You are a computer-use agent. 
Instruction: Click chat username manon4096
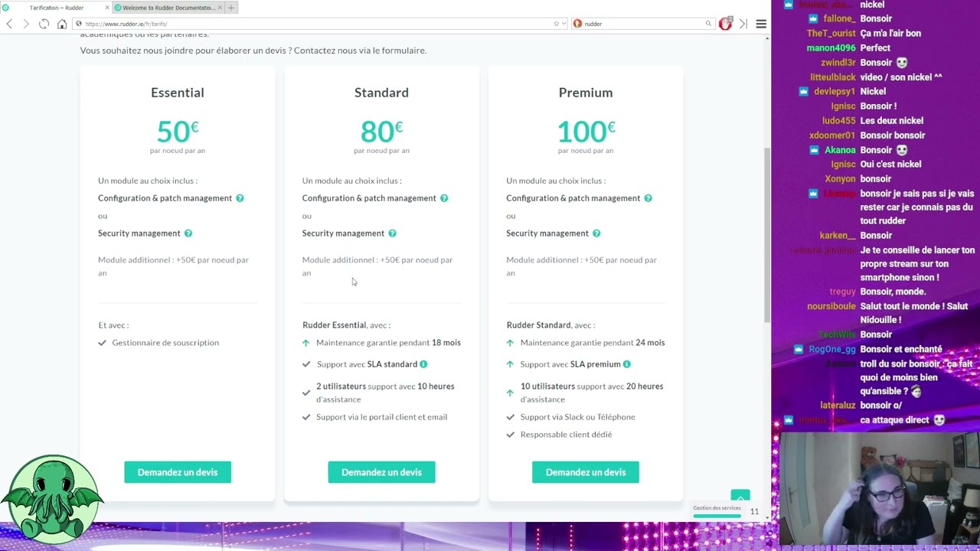pyautogui.click(x=831, y=47)
